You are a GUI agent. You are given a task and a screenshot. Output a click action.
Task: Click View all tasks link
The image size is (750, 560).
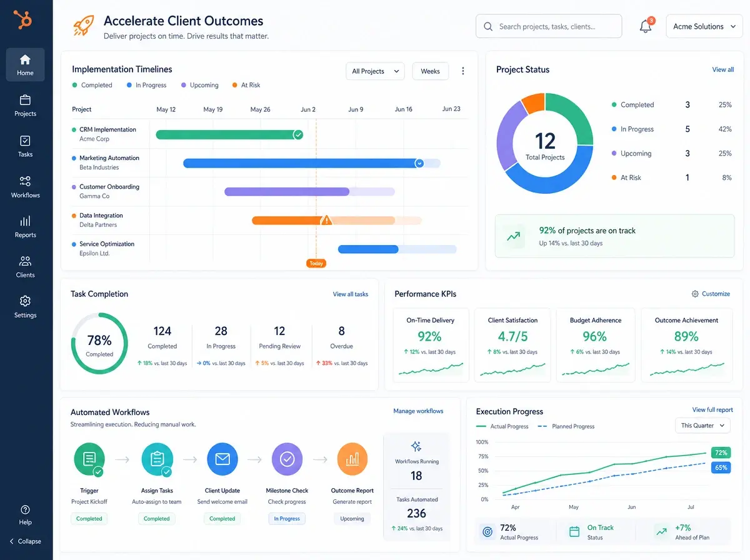pyautogui.click(x=351, y=294)
